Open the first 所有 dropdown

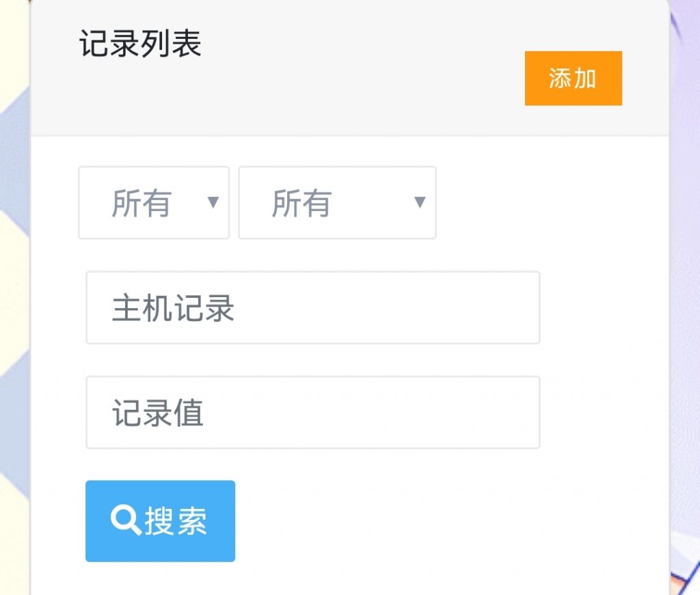pos(154,203)
